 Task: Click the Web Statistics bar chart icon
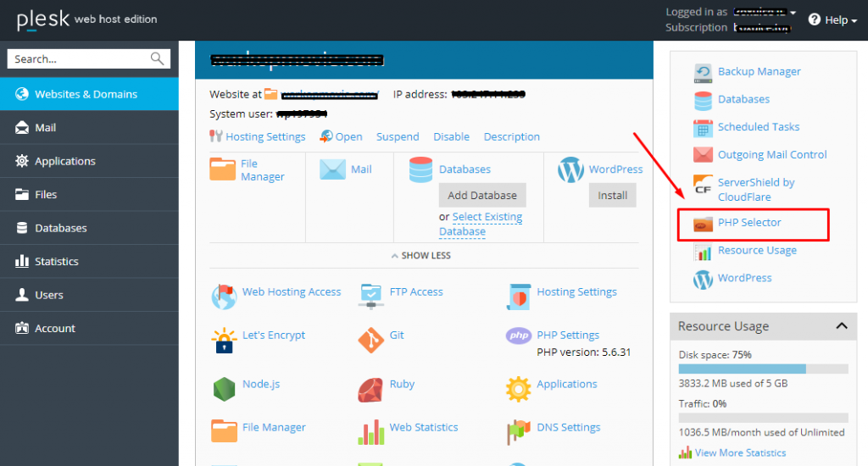(x=371, y=432)
